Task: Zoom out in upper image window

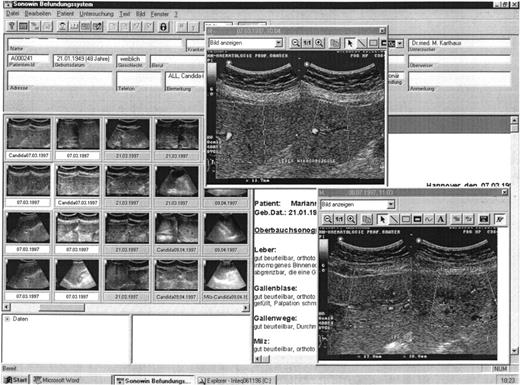Action: pyautogui.click(x=295, y=43)
